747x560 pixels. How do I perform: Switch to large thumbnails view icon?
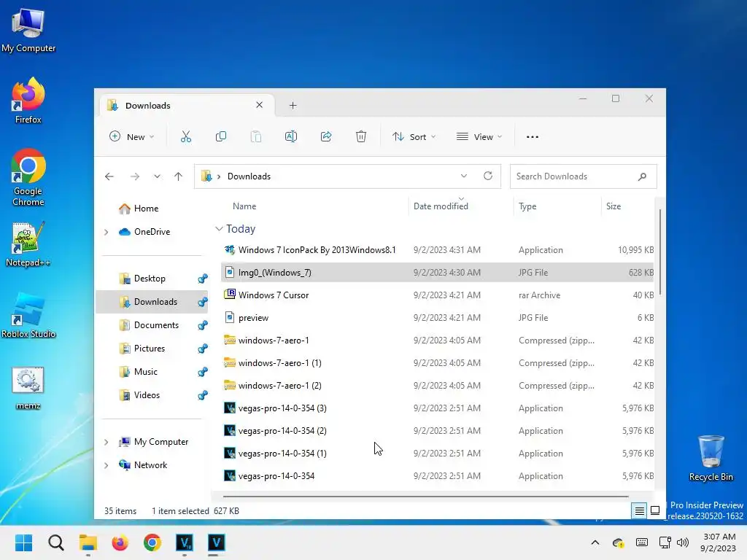[655, 510]
